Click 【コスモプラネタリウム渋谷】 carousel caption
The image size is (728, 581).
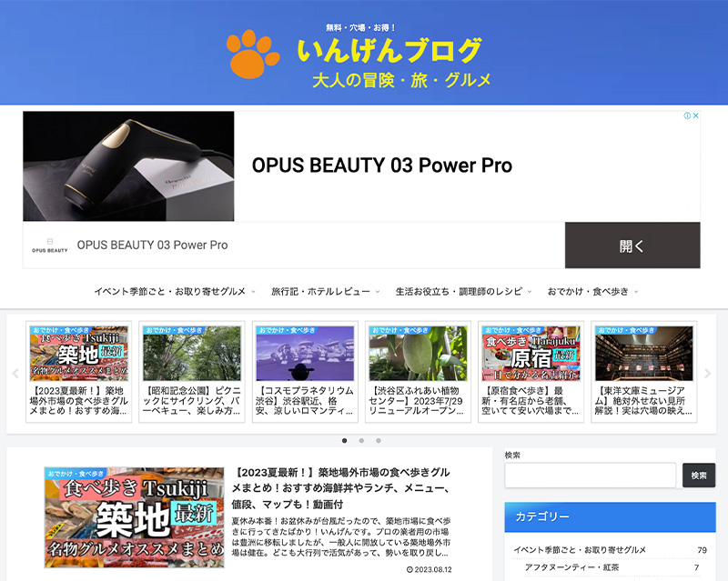click(305, 400)
